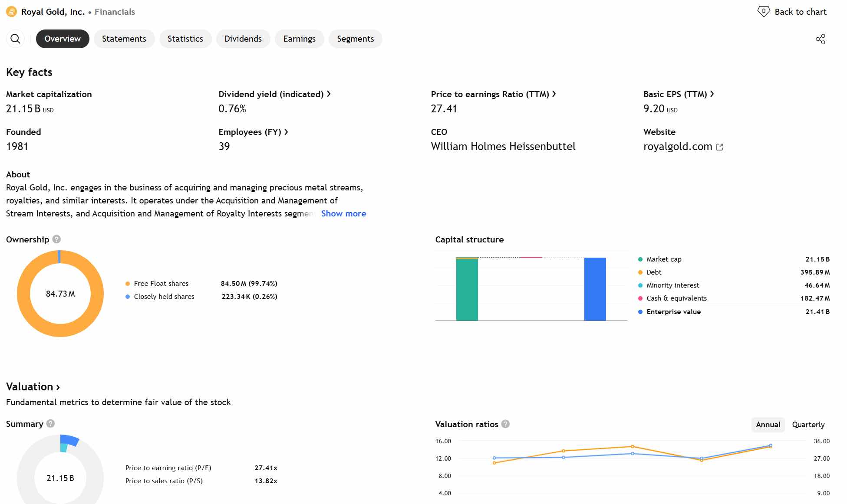The image size is (847, 504).
Task: Click the Enterprise value amount 21.41 B
Action: 817,312
